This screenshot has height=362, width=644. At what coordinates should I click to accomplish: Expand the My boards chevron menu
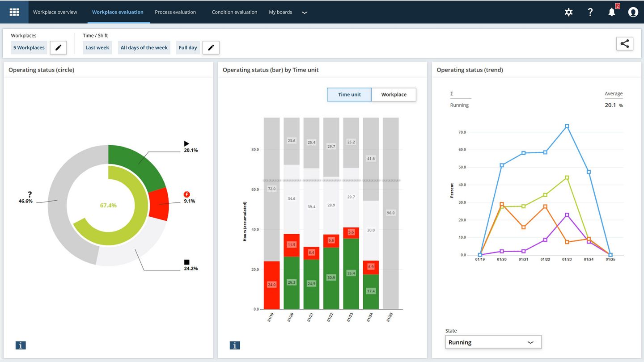305,13
